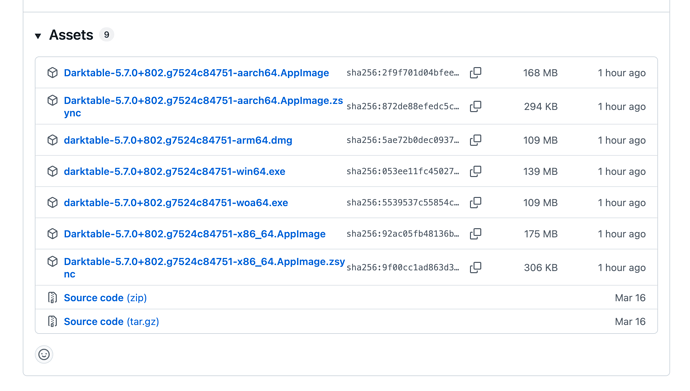Screen dimensions: 690x391
Task: Download Darktable x86_64.AppImage file
Action: point(195,234)
